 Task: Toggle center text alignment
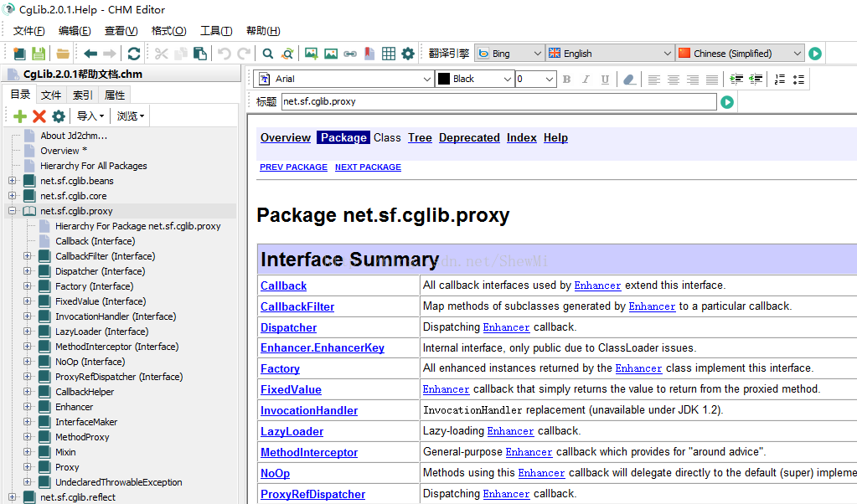click(x=674, y=80)
